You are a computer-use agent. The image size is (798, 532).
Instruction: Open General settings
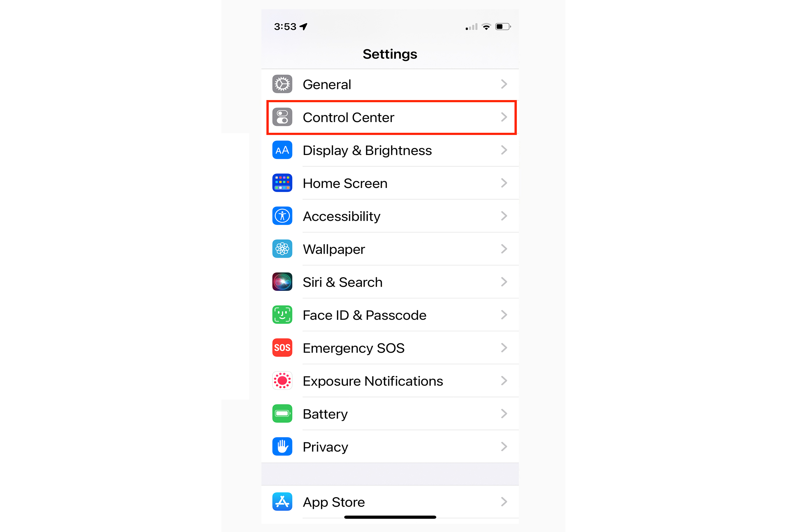[x=392, y=83]
